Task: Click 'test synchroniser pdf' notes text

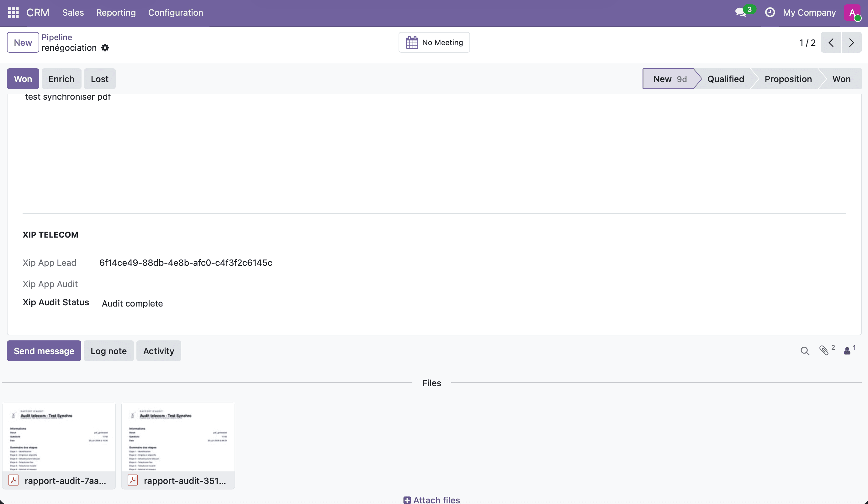Action: [67, 97]
